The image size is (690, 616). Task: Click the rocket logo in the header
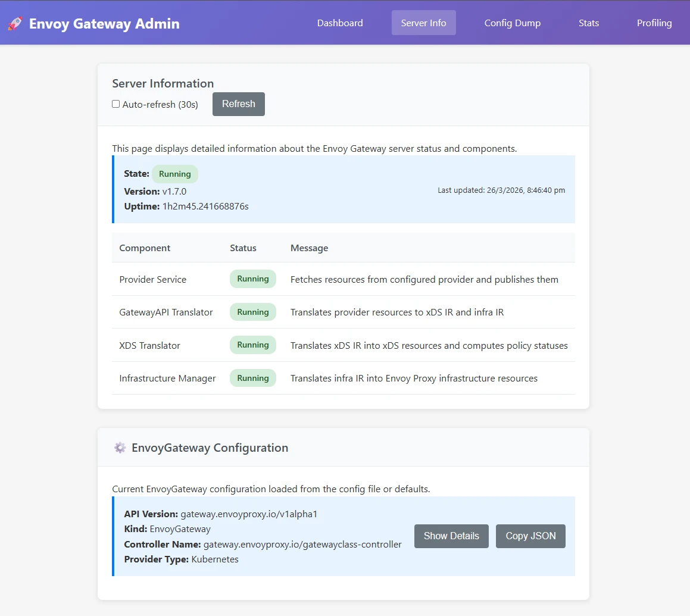[x=14, y=23]
